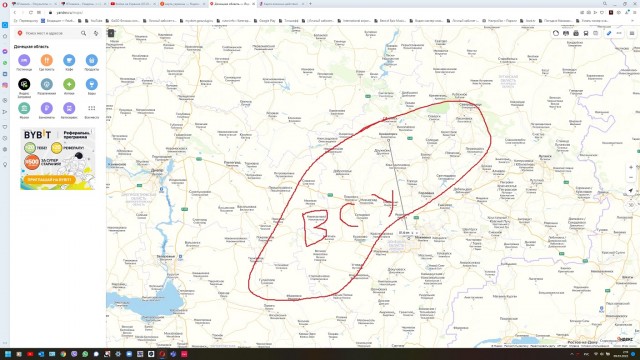Open YouTube from the taskbar
The image size is (640, 360).
[x=30, y=354]
